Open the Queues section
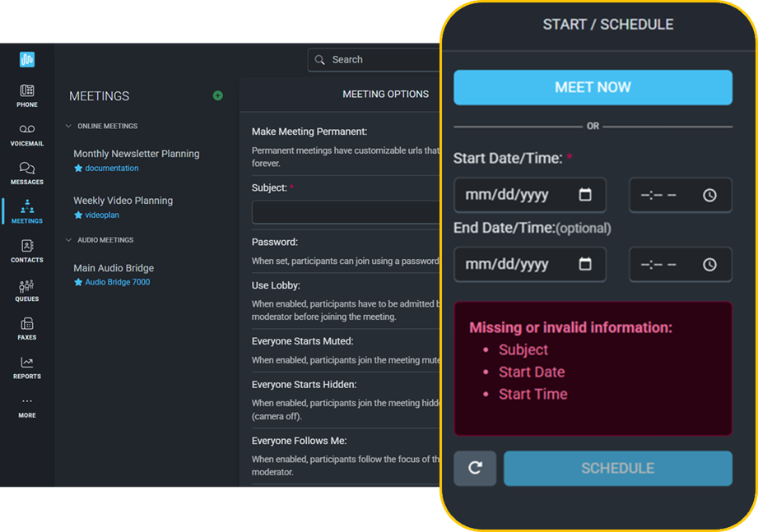 pyautogui.click(x=27, y=289)
